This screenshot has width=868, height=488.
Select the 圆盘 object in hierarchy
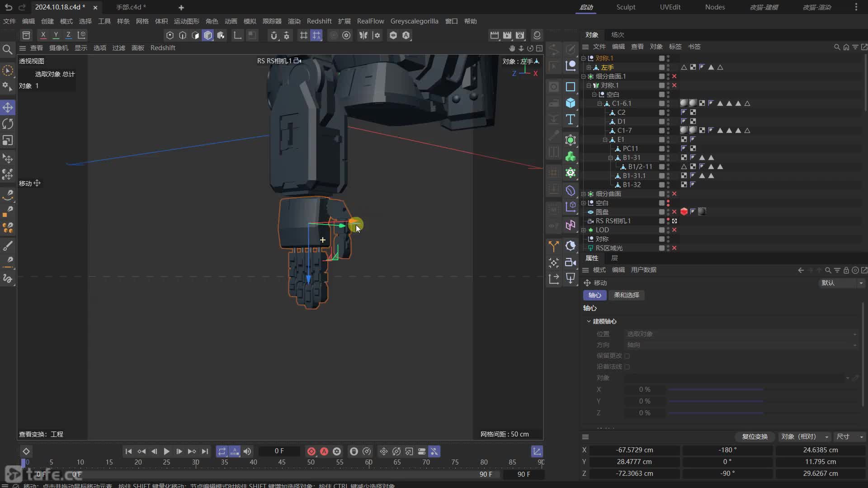602,212
